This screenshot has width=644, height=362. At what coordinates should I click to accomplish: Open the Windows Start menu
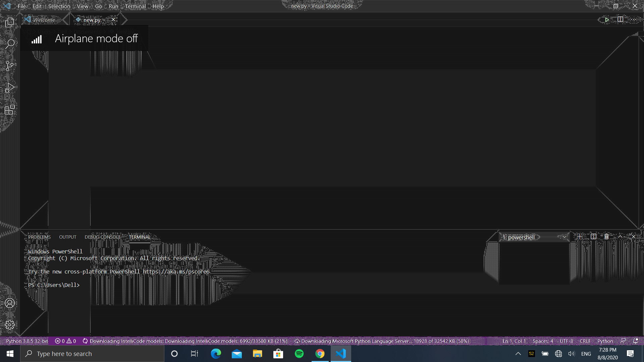(x=10, y=354)
